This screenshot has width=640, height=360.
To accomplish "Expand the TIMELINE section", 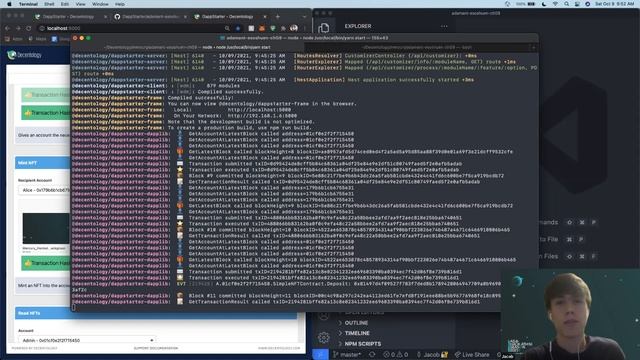I will (x=357, y=333).
